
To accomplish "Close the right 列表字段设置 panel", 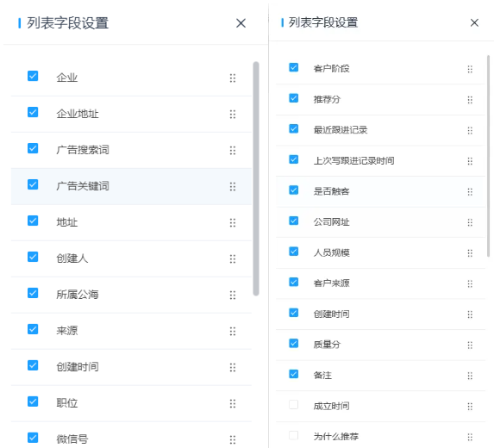I will 474,22.
